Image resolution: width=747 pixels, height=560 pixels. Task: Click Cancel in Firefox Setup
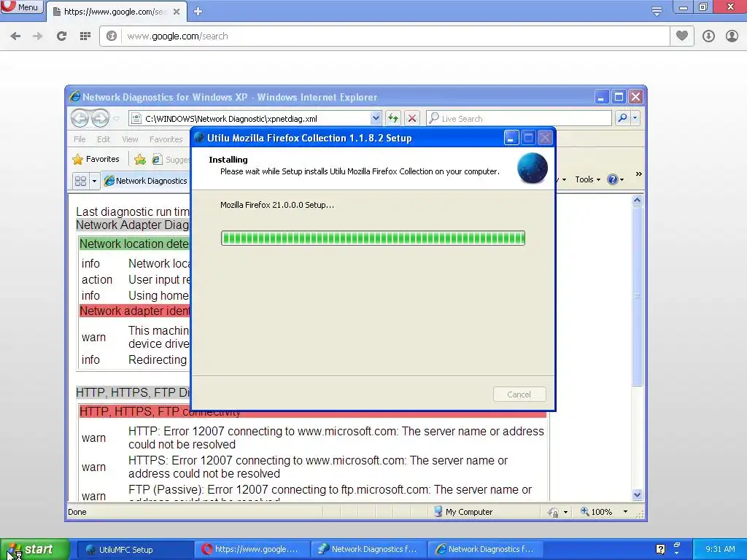(519, 394)
